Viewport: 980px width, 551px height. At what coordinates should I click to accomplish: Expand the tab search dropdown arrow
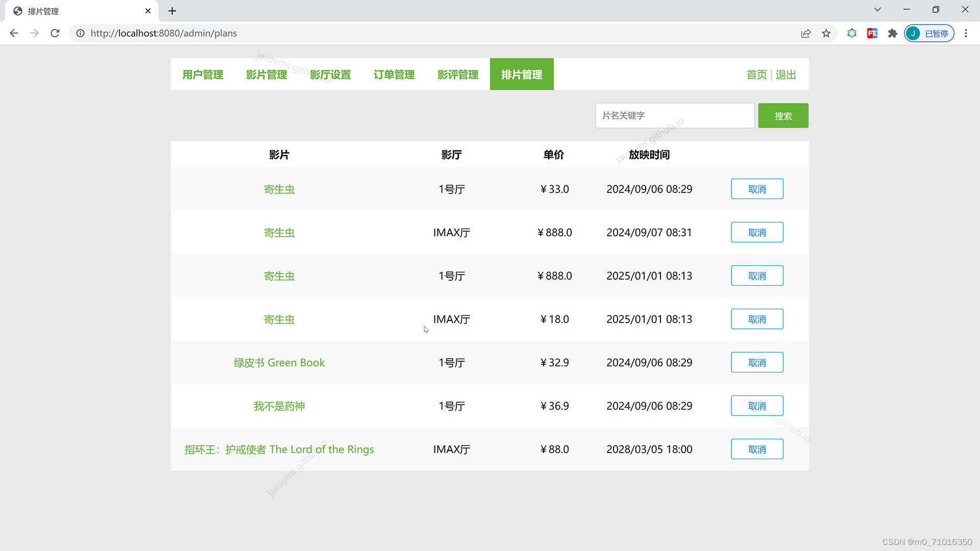pyautogui.click(x=877, y=10)
